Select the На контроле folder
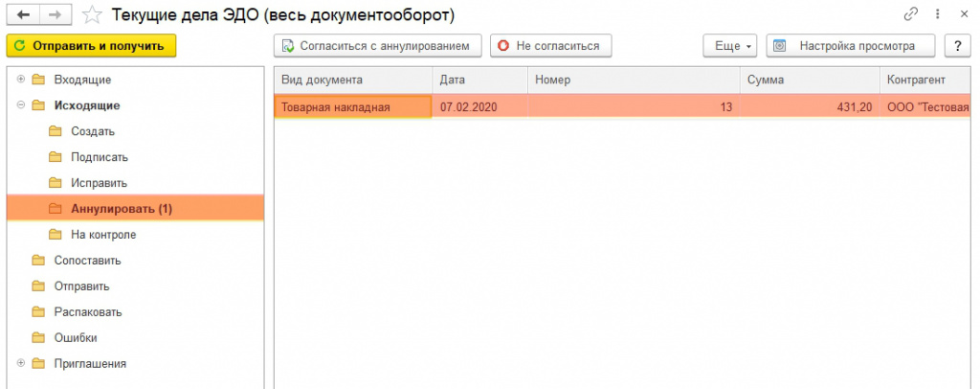The height and width of the screenshot is (389, 980). pos(102,235)
